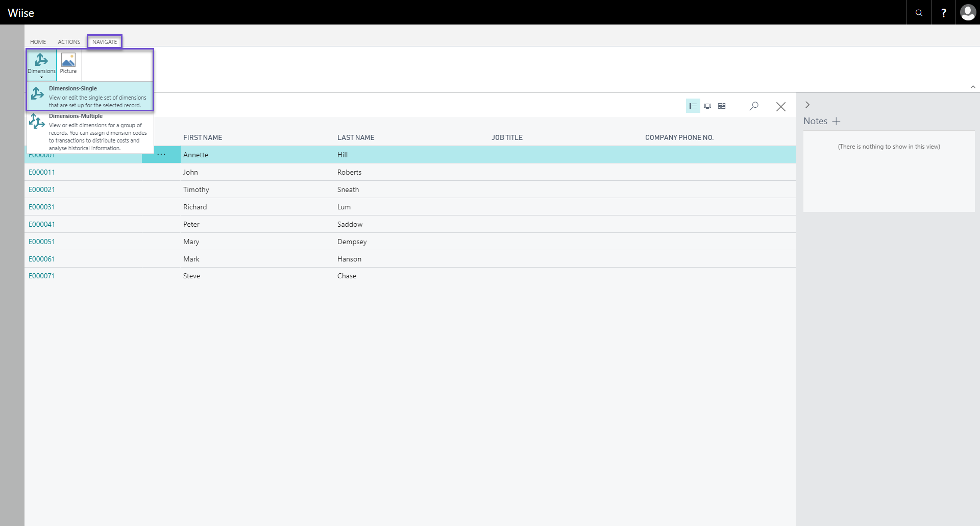Switch to the ACTIONS ribbon tab
The width and height of the screenshot is (980, 526).
click(x=69, y=42)
